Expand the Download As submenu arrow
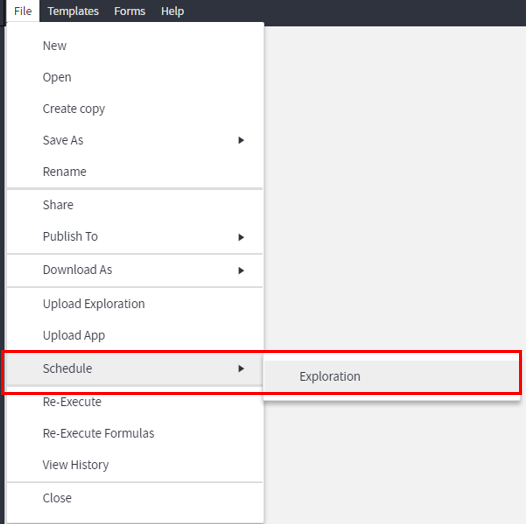Viewport: 526px width, 524px height. point(241,270)
